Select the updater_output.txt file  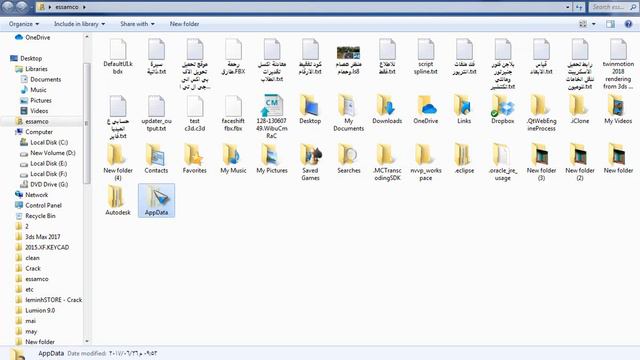[156, 113]
